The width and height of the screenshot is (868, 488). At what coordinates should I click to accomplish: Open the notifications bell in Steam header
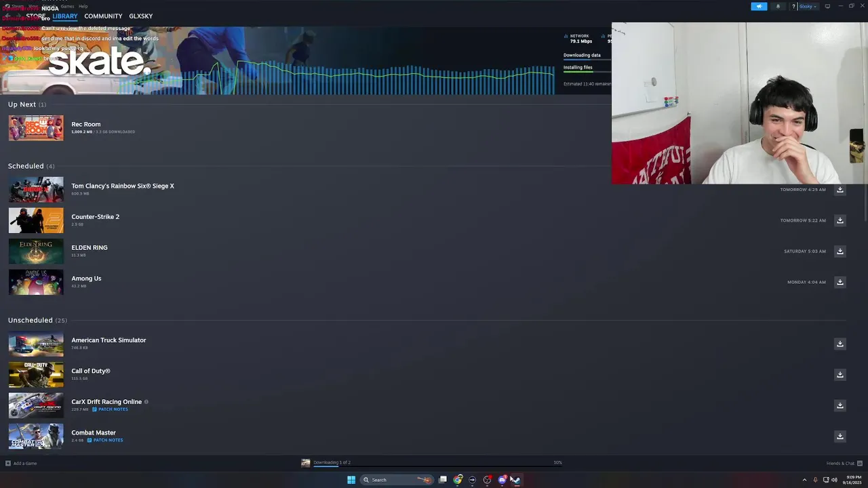tap(778, 6)
